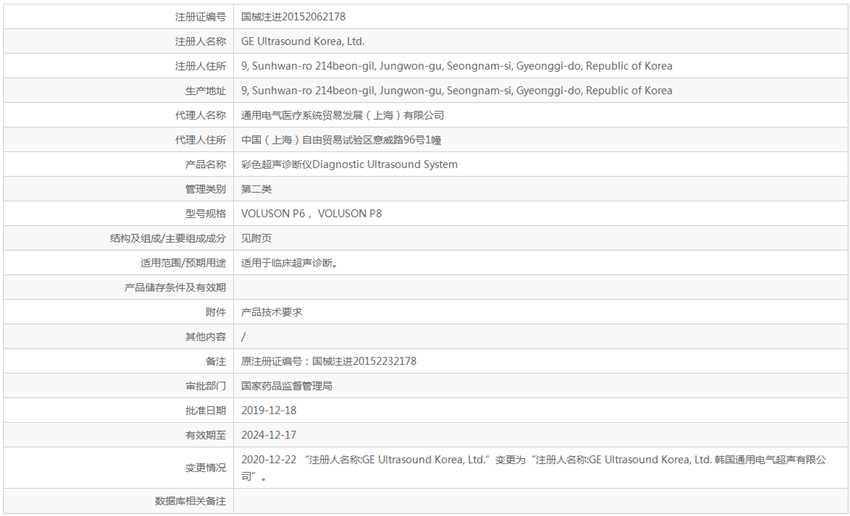Image resolution: width=850 pixels, height=516 pixels.
Task: Click the 批准日期 label
Action: [205, 410]
